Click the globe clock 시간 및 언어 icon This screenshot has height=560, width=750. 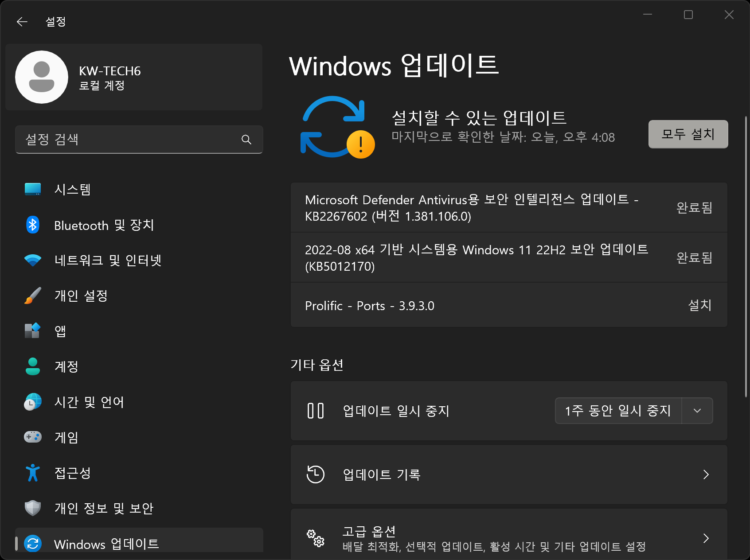[x=33, y=402]
